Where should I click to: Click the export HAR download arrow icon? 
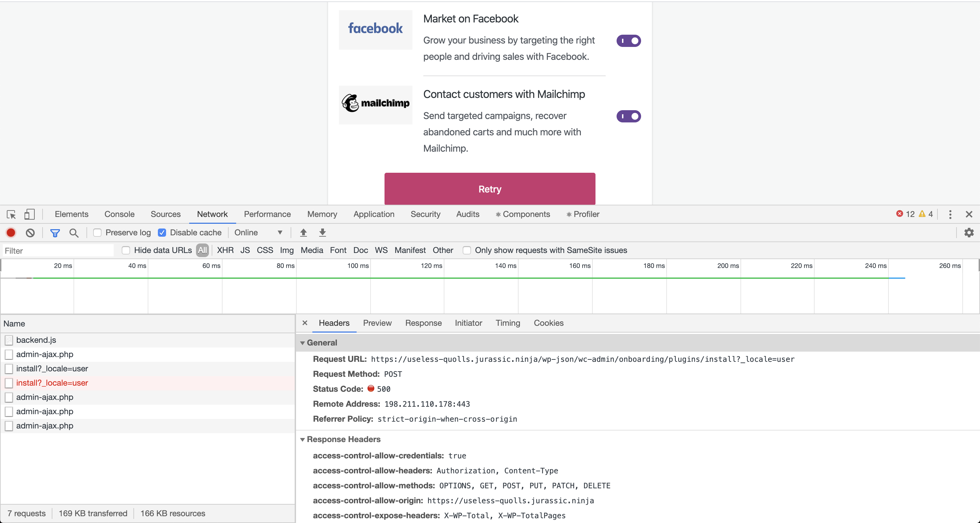pos(322,233)
